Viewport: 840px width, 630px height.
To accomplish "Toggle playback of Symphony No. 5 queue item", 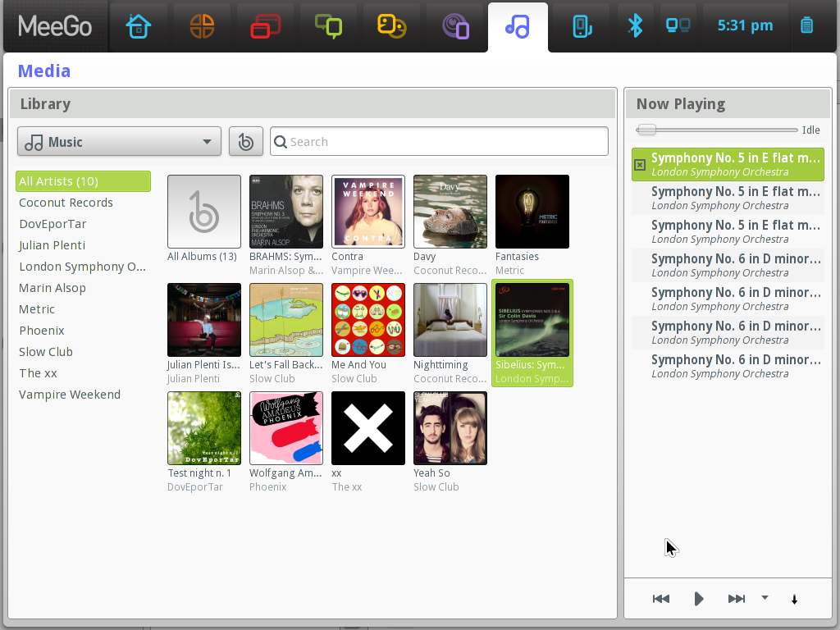I will click(x=641, y=164).
